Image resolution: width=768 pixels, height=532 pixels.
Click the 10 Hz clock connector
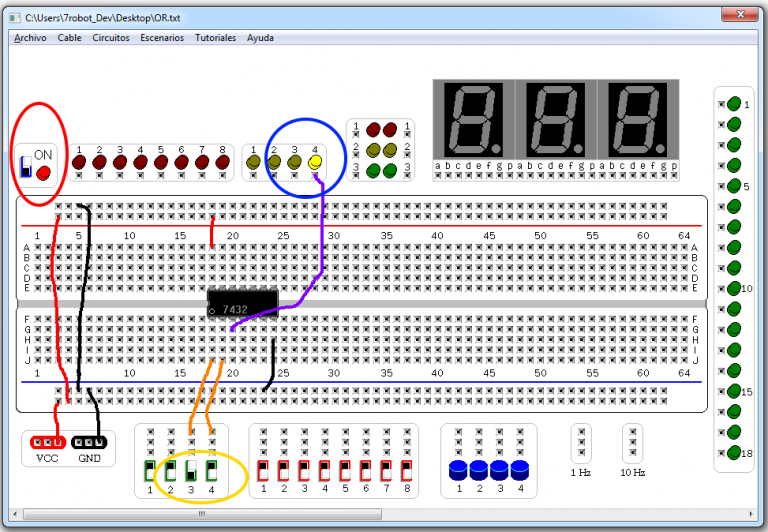coord(632,443)
